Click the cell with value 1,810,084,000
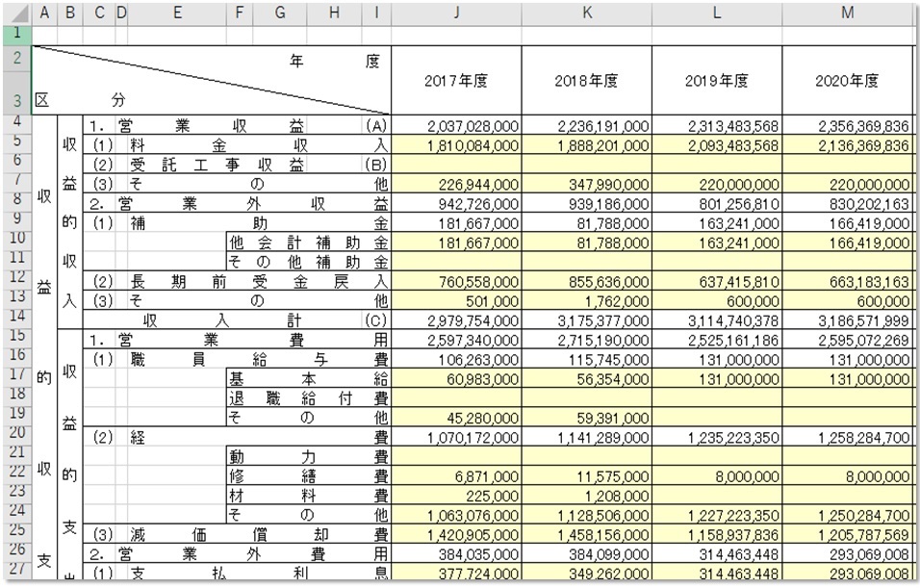The height and width of the screenshot is (588, 920). (456, 145)
